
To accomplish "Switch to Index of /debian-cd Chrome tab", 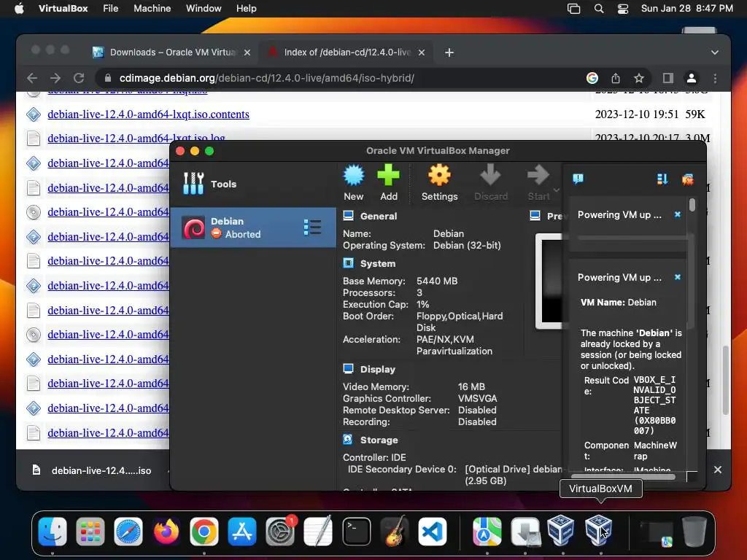I will pos(346,52).
